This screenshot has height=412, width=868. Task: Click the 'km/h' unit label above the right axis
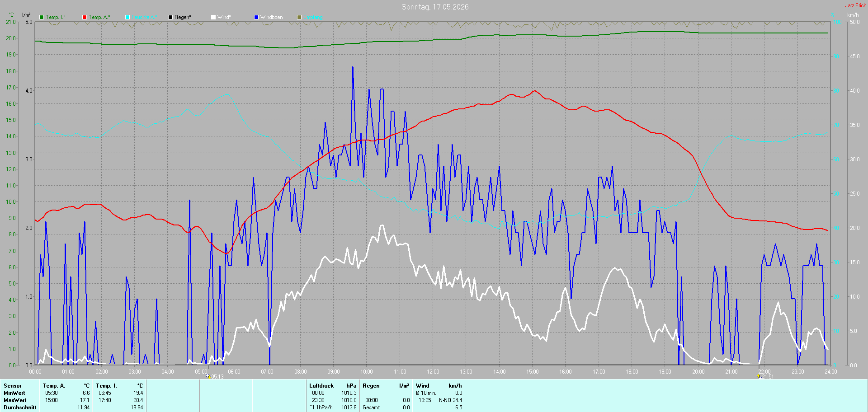(x=853, y=15)
